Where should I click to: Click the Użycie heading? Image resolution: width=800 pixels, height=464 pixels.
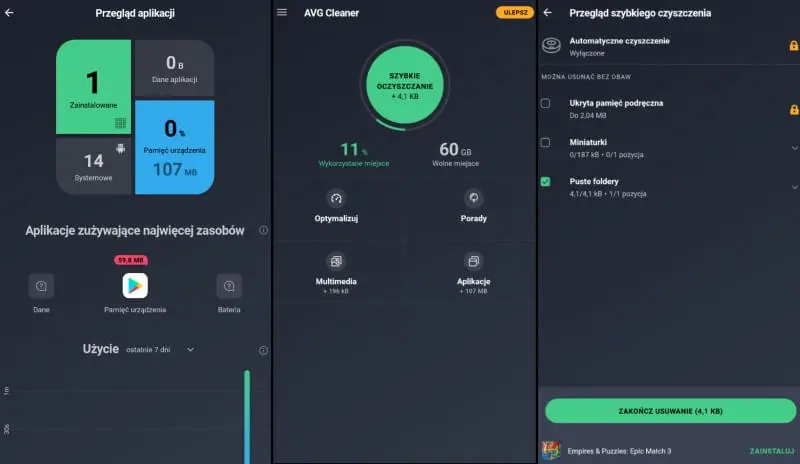[x=101, y=349]
